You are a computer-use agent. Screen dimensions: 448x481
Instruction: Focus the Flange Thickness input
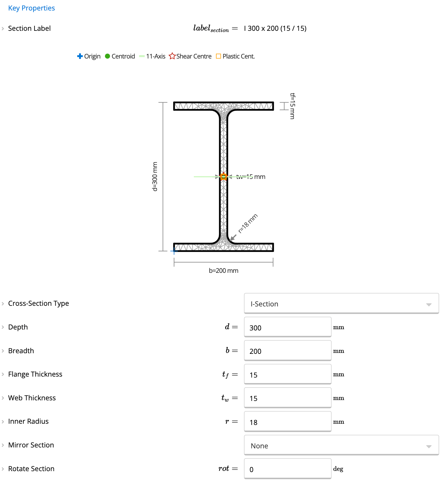click(288, 374)
